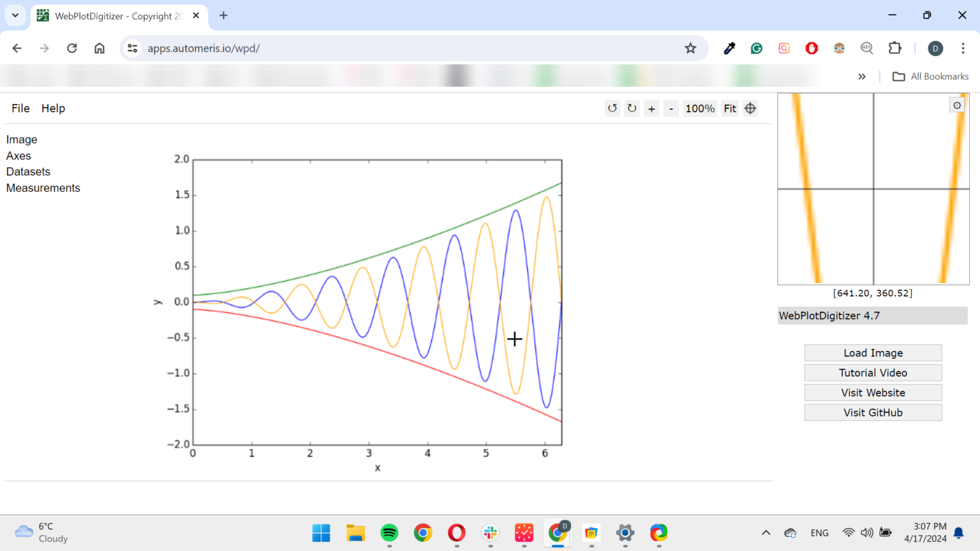Expand the Axes section
Image resolution: width=980 pixels, height=551 pixels.
tap(19, 156)
